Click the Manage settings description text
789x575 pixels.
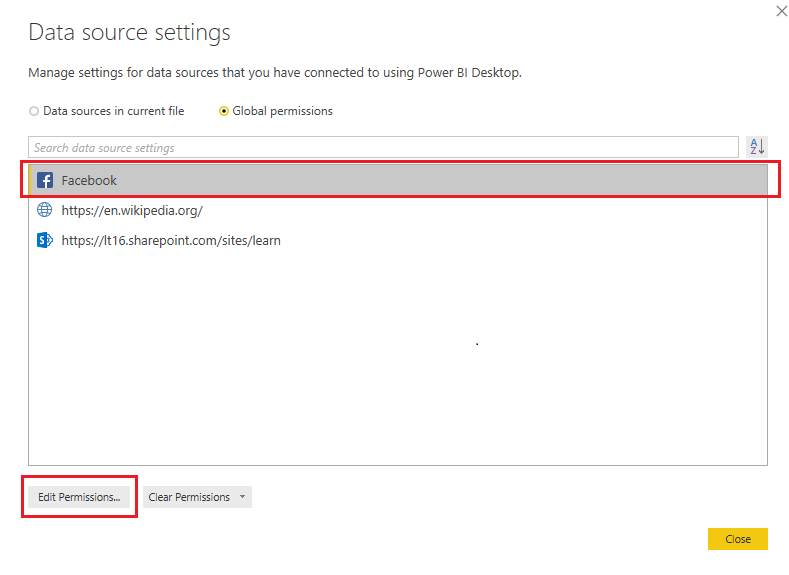pos(275,73)
